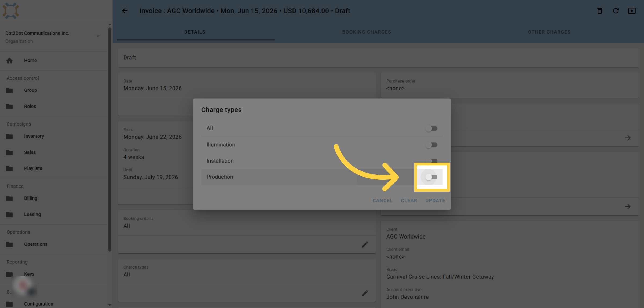Screen dimensions: 644x308
Task: Click the Carnival Cruise Lines brand text
Action: (440, 277)
